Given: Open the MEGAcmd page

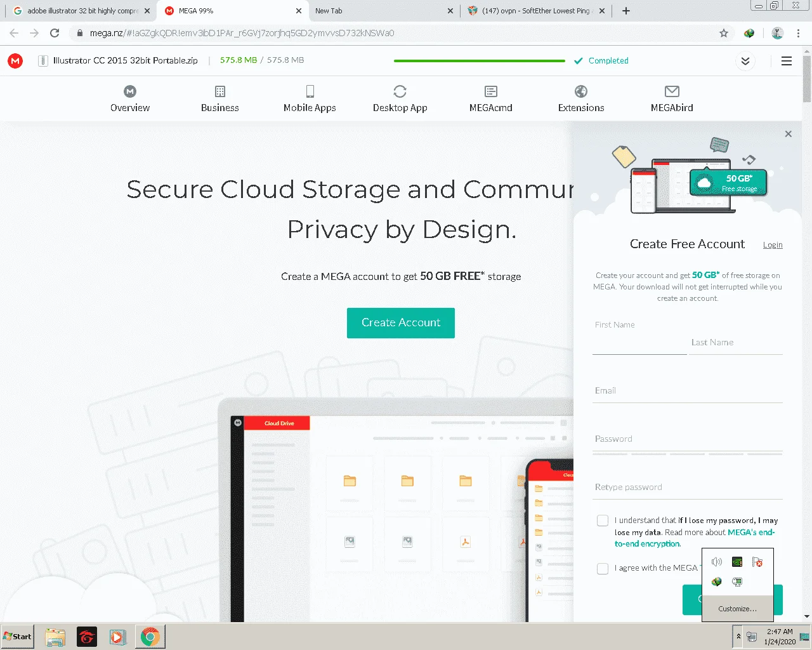Looking at the screenshot, I should click(491, 100).
